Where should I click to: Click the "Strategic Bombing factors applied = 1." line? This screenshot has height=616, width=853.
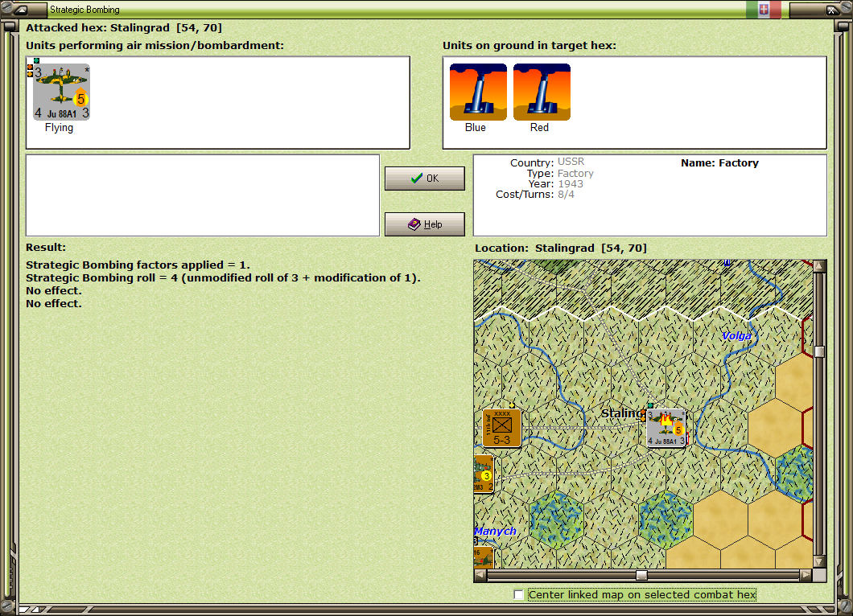138,265
